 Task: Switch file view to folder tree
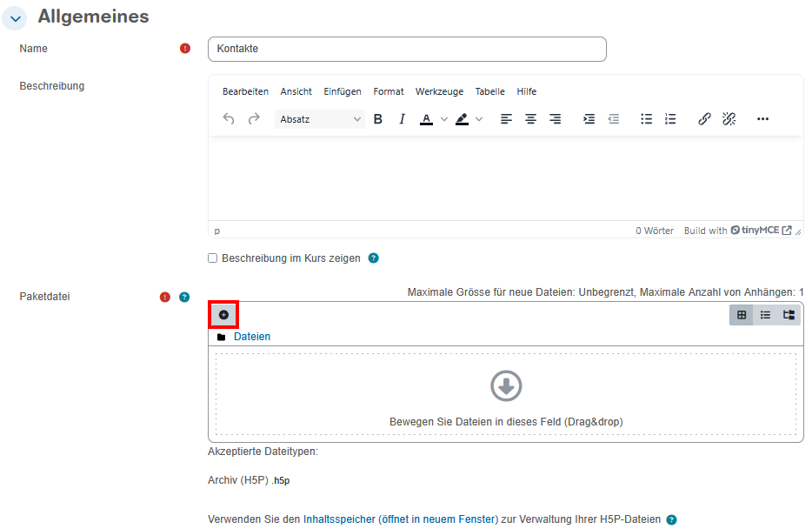point(789,315)
